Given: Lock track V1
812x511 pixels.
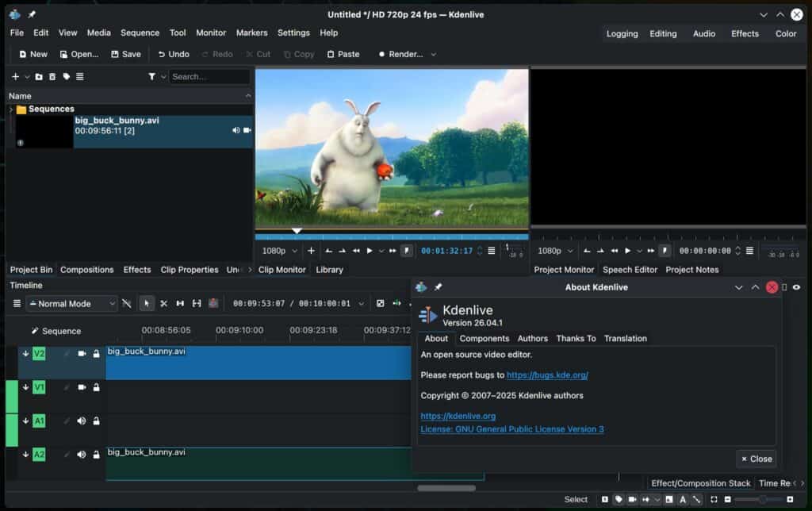Looking at the screenshot, I should pos(96,387).
